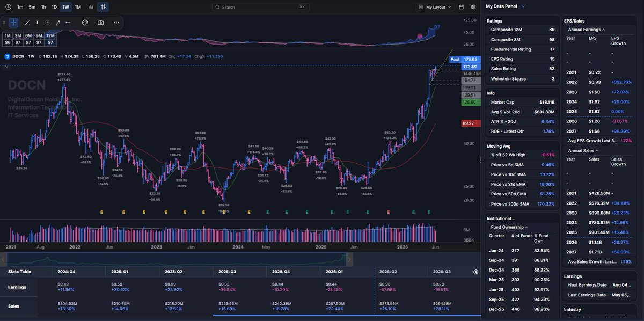
Task: Select the arrow drawing tool
Action: [x=57, y=23]
